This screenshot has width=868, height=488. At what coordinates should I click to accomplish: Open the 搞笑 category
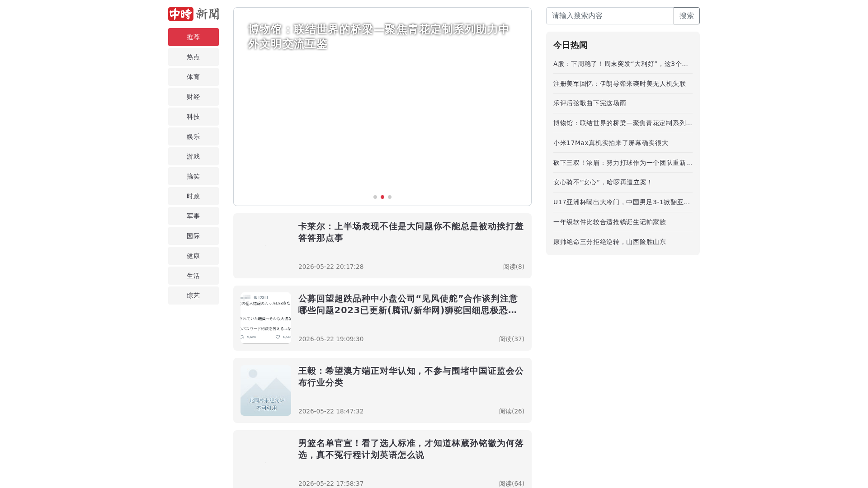(x=193, y=176)
